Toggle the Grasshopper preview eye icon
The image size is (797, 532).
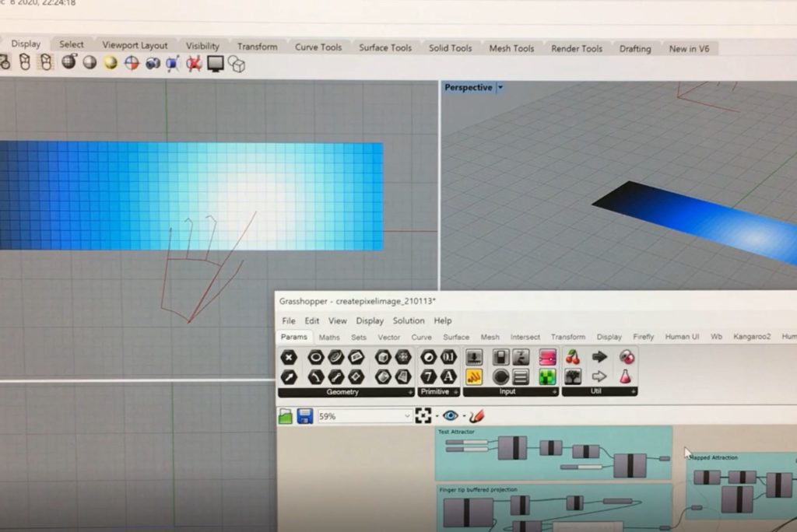click(x=451, y=416)
